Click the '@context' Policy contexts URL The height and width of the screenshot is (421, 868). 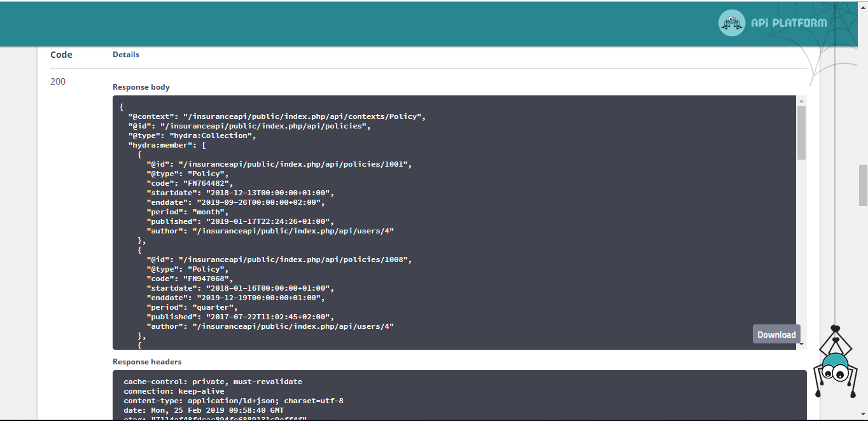point(305,116)
